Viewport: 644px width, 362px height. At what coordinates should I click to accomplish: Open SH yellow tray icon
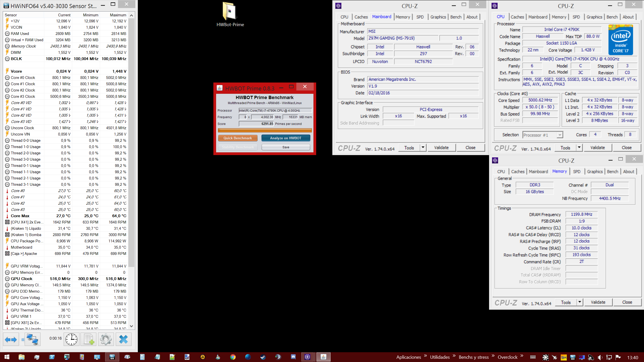tap(563, 357)
